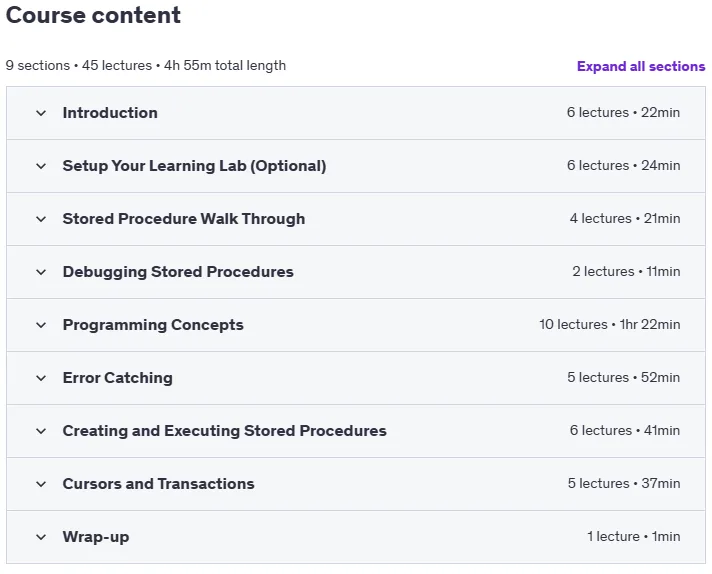712x574 pixels.
Task: Click the chevron next to Setup Your Learning Lab
Action: tap(41, 166)
